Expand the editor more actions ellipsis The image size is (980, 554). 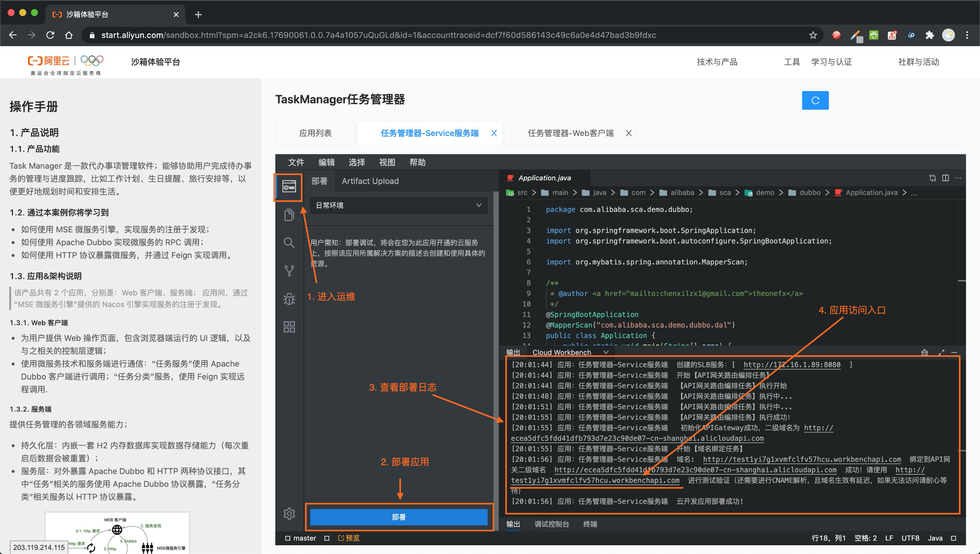coord(958,178)
